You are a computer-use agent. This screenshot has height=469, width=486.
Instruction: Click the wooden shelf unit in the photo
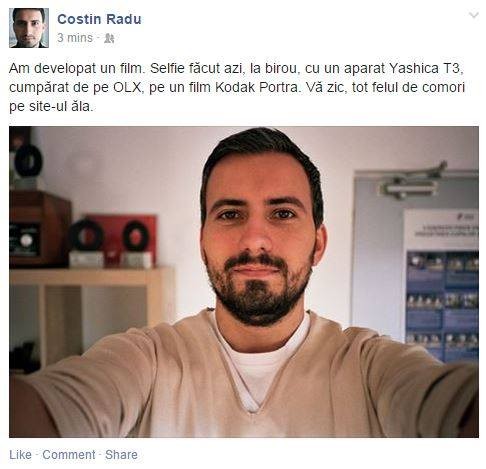[x=92, y=317]
